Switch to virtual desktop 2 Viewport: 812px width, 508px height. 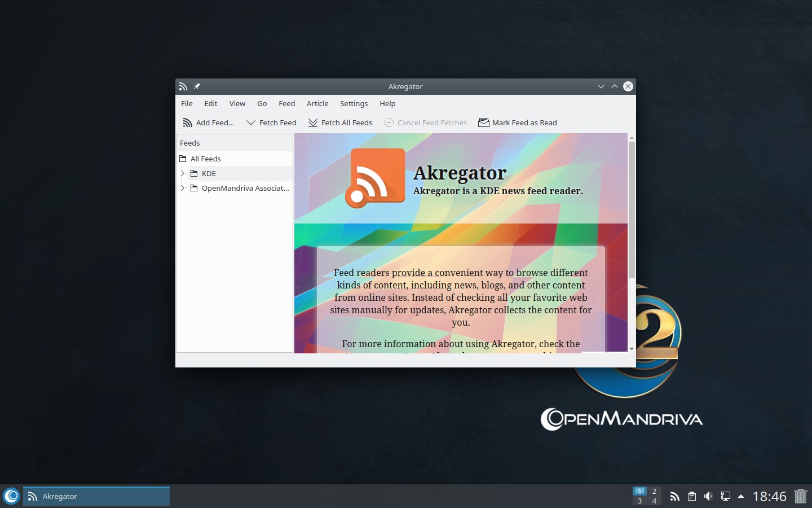[x=654, y=491]
